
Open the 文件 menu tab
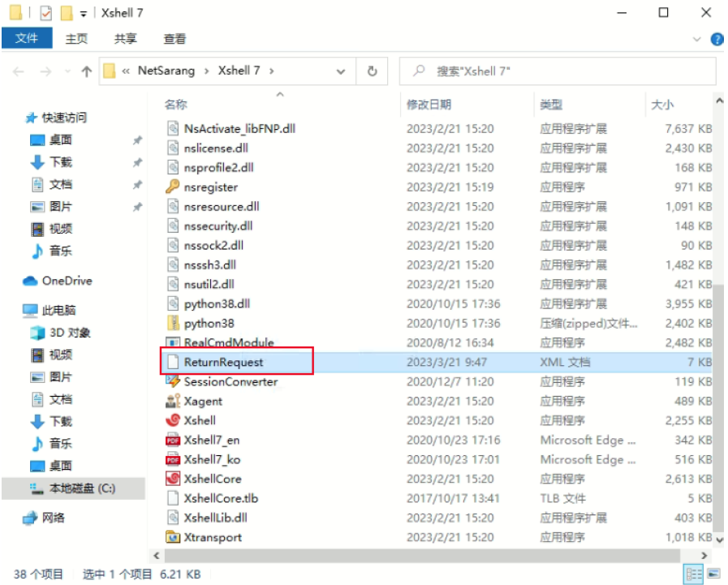pos(27,38)
